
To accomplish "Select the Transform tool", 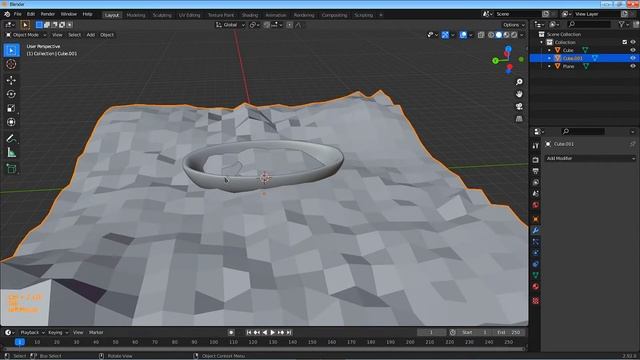I will (11, 122).
